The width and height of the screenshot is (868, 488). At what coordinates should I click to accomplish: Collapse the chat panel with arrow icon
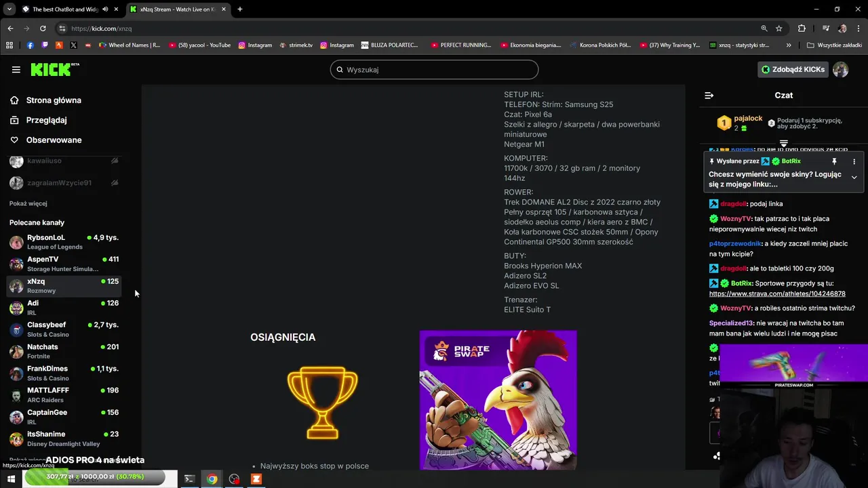point(709,96)
